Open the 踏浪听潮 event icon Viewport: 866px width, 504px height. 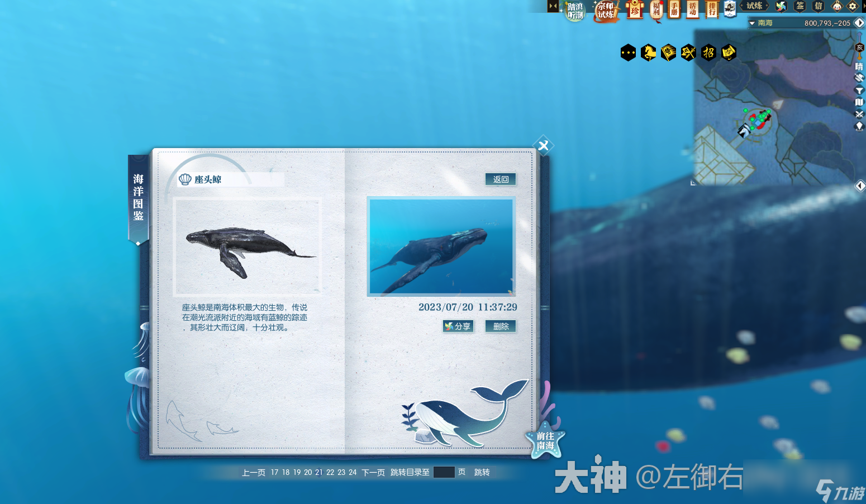click(575, 10)
